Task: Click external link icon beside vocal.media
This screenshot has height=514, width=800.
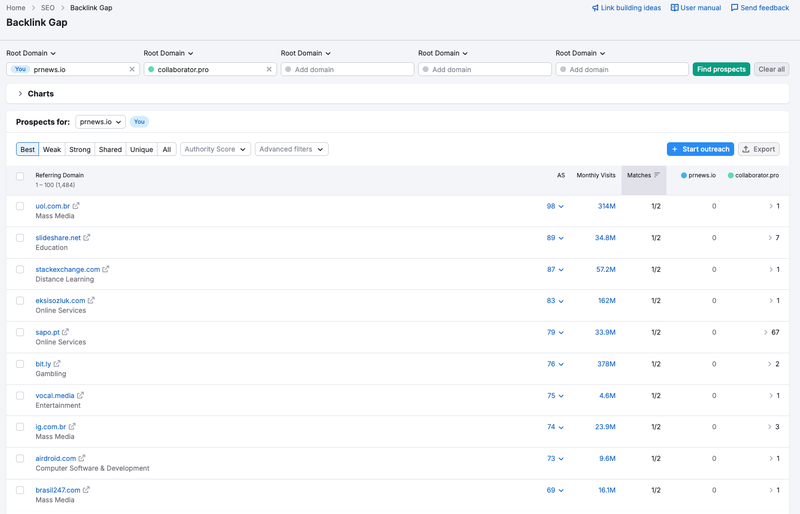Action: click(80, 396)
